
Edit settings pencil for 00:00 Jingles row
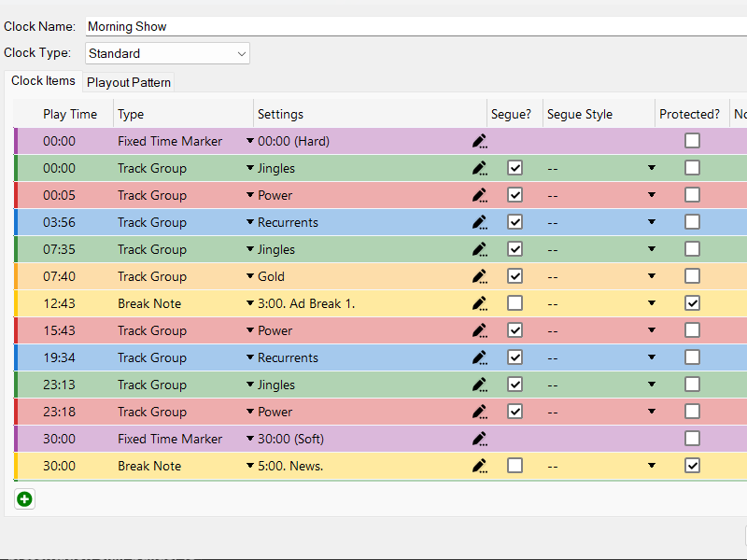479,168
